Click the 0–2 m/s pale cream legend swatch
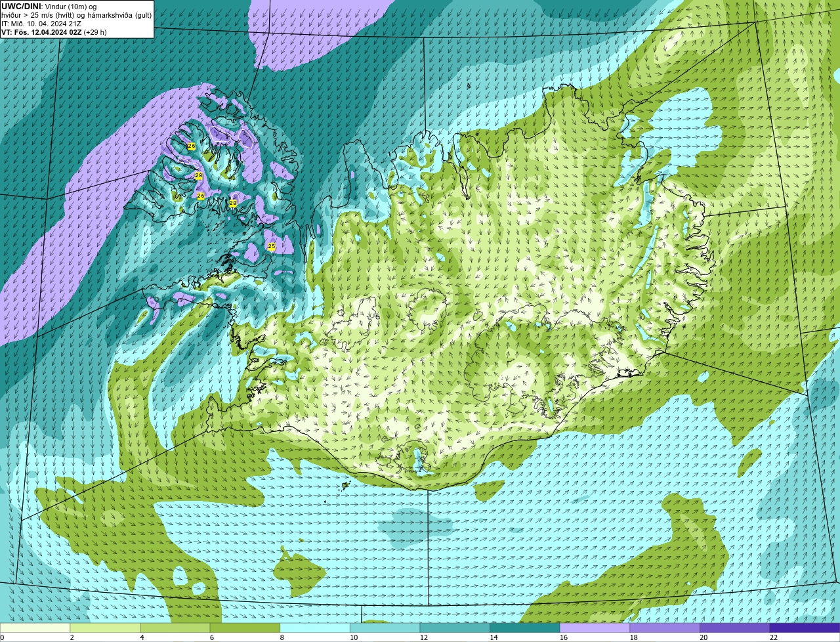The width and height of the screenshot is (840, 642). [35, 628]
